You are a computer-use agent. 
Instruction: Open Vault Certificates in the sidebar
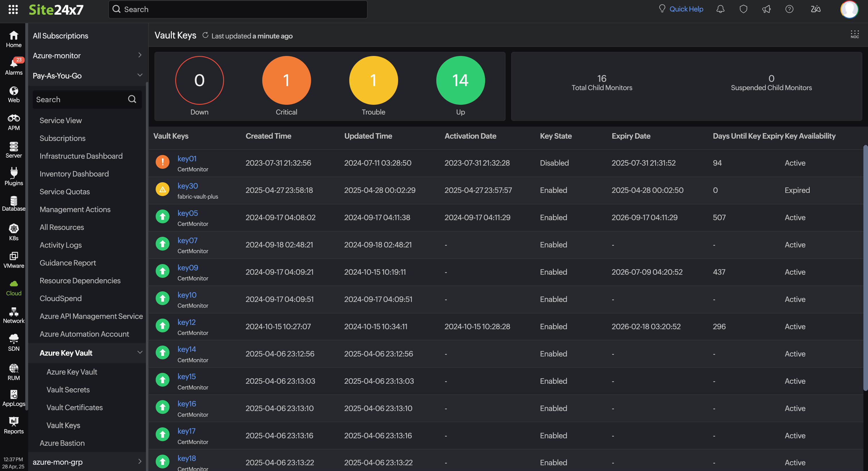[x=74, y=407]
